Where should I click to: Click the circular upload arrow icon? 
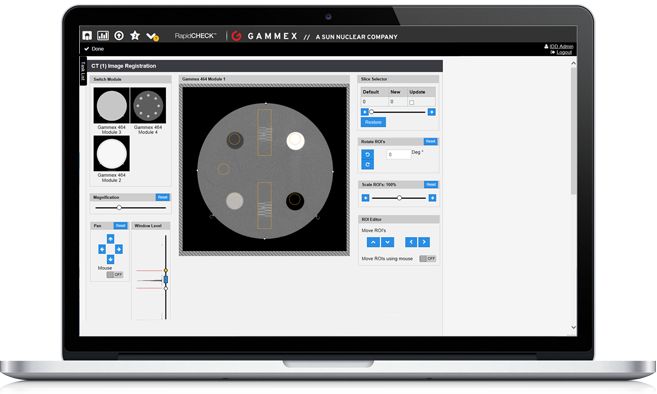click(x=119, y=36)
